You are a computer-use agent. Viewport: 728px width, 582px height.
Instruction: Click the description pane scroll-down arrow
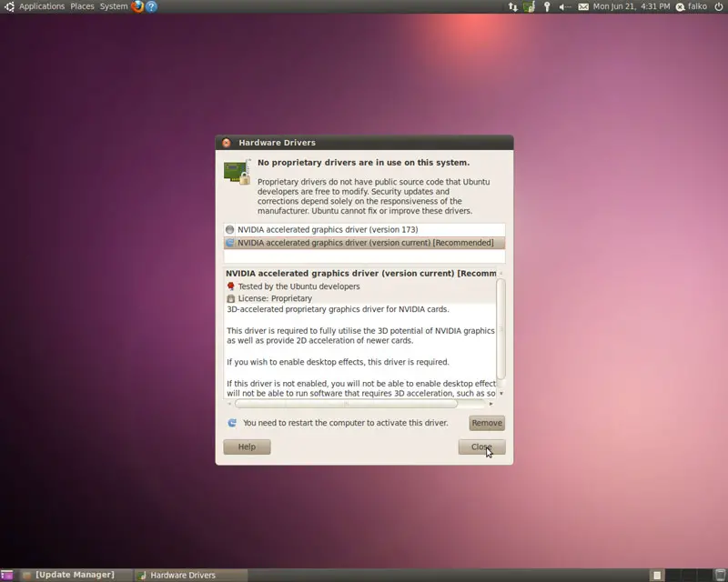click(501, 394)
